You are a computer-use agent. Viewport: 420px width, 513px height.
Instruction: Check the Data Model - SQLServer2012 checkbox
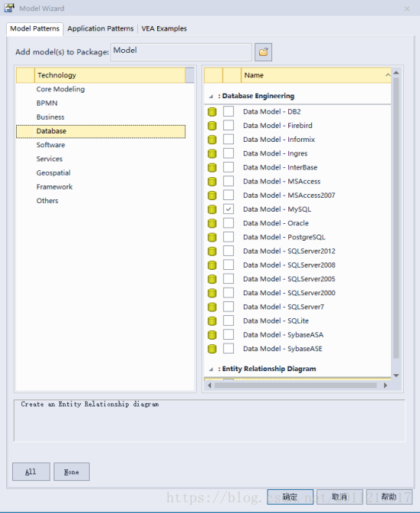[x=228, y=251]
